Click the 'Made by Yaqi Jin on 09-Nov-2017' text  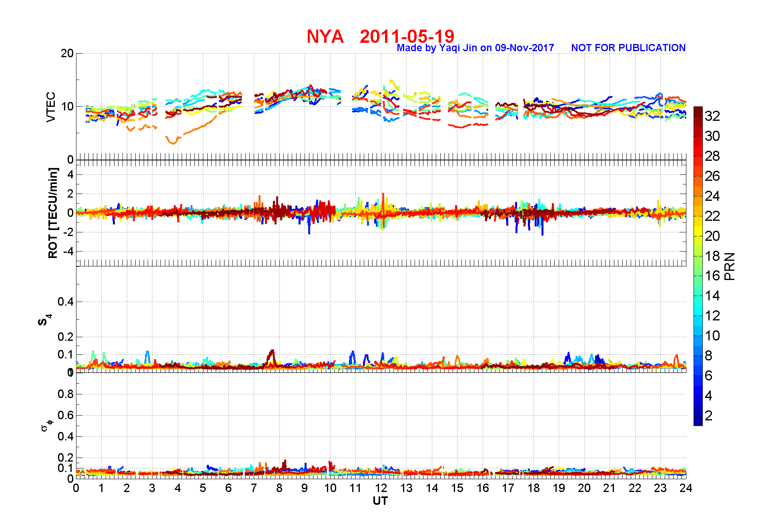coord(475,48)
